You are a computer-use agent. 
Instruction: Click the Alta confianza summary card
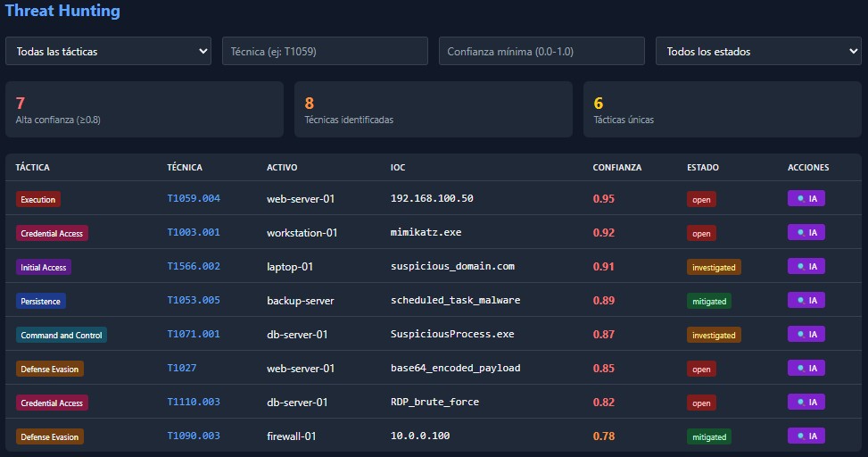point(144,110)
